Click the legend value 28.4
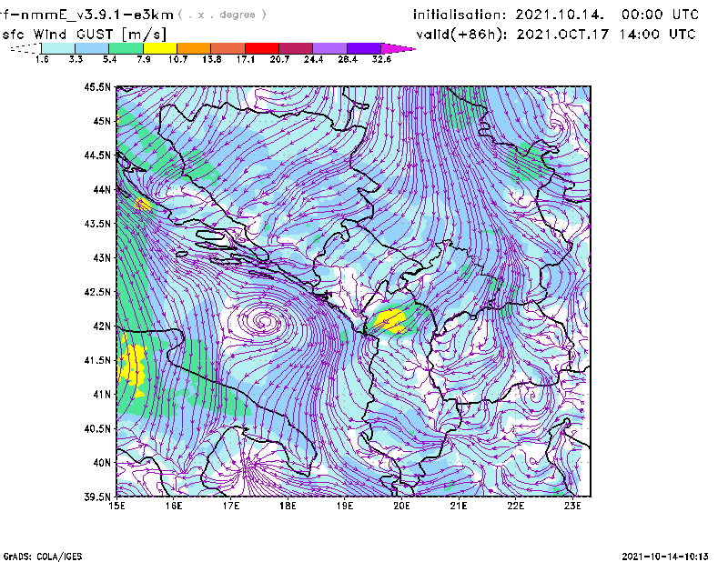This screenshot has width=728, height=562. click(x=348, y=59)
